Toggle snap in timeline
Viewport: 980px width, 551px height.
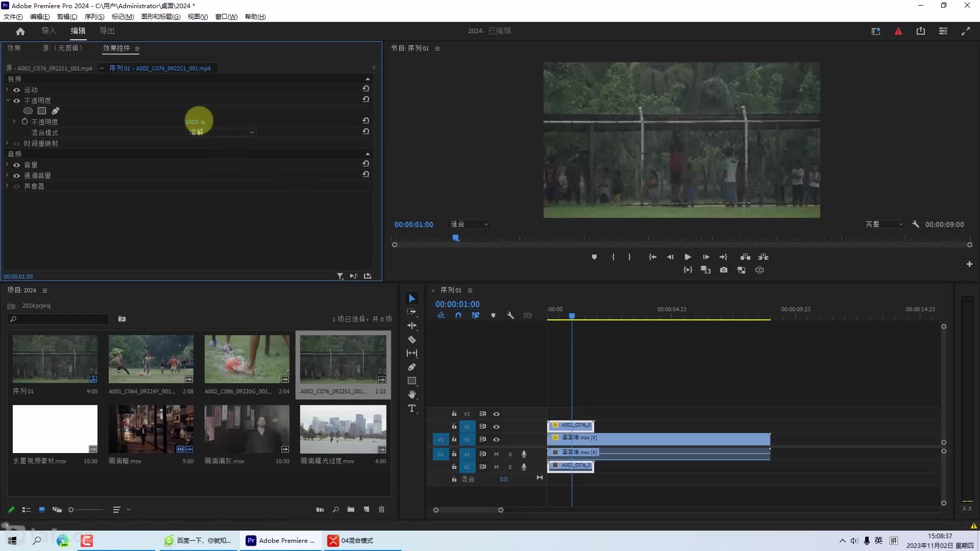(458, 315)
